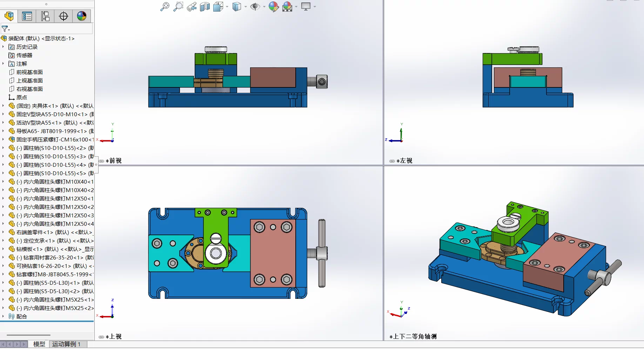This screenshot has width=644, height=349.
Task: Click the *上视 viewport link icon
Action: click(101, 337)
